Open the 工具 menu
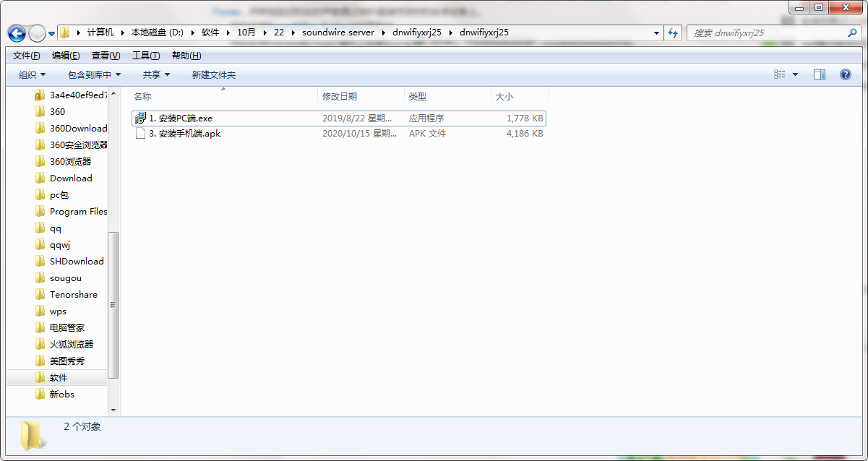Screen dimensions: 868x461 pyautogui.click(x=147, y=55)
